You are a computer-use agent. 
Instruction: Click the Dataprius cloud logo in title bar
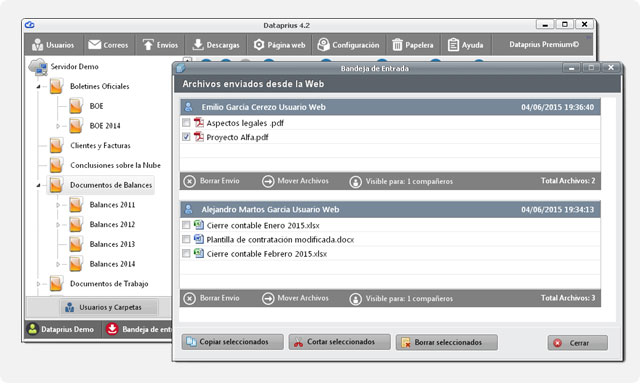tap(30, 25)
